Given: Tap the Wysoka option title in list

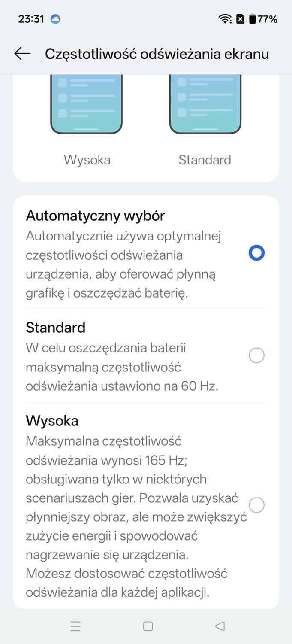Looking at the screenshot, I should coord(52,421).
